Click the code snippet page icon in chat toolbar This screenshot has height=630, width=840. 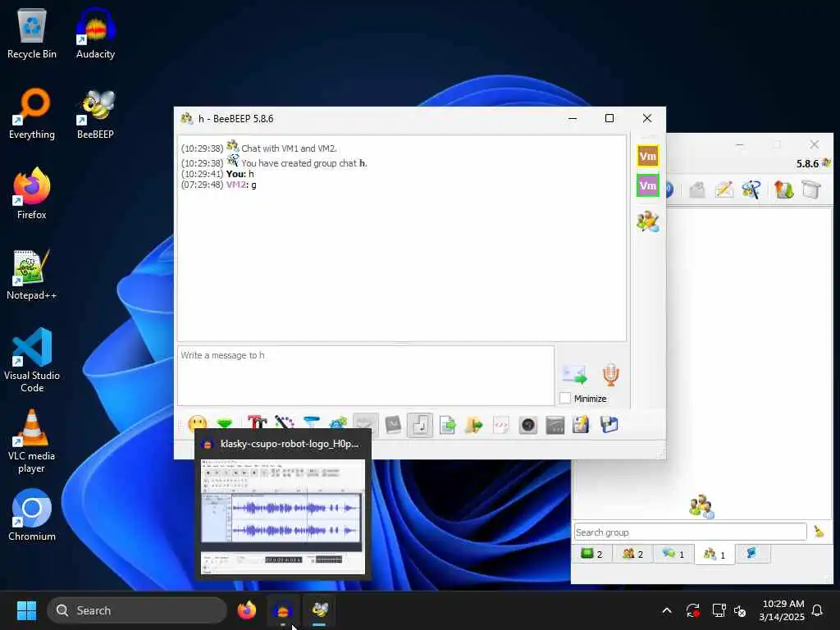pyautogui.click(x=501, y=426)
